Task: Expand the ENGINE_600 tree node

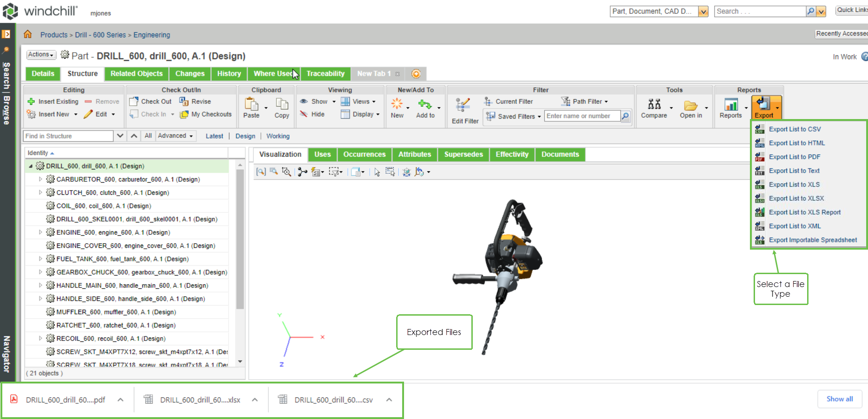Action: pyautogui.click(x=41, y=232)
